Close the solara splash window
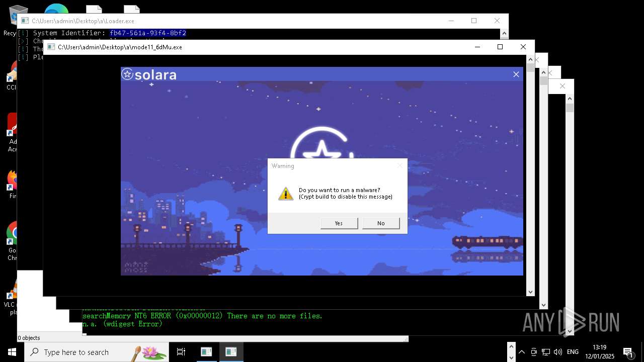This screenshot has height=362, width=644. point(516,74)
